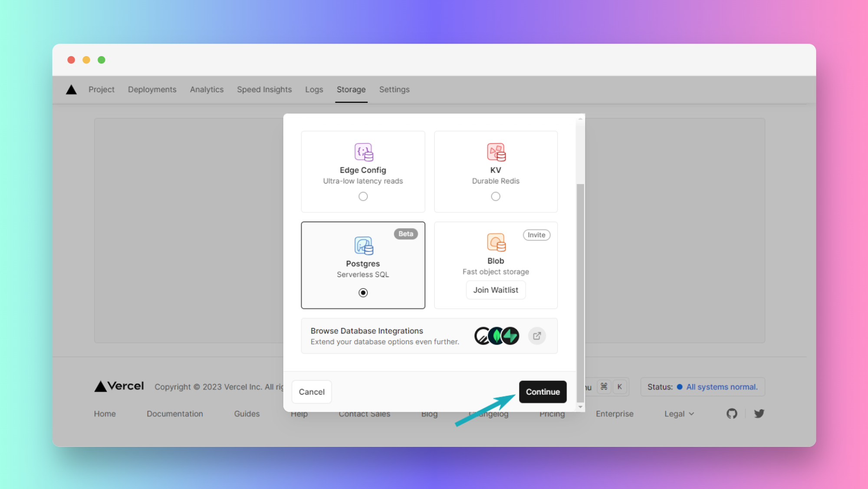Open the Pricing page link
Image resolution: width=868 pixels, height=489 pixels.
click(x=552, y=413)
